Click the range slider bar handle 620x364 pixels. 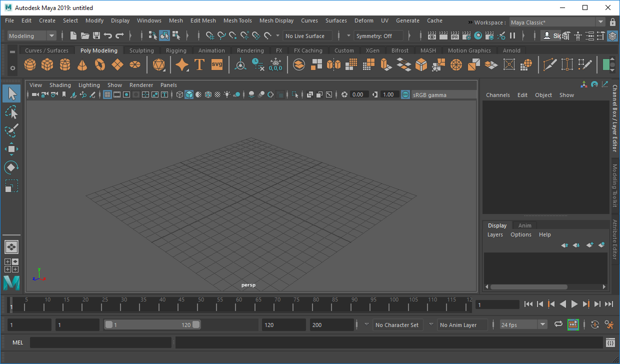pyautogui.click(x=152, y=324)
